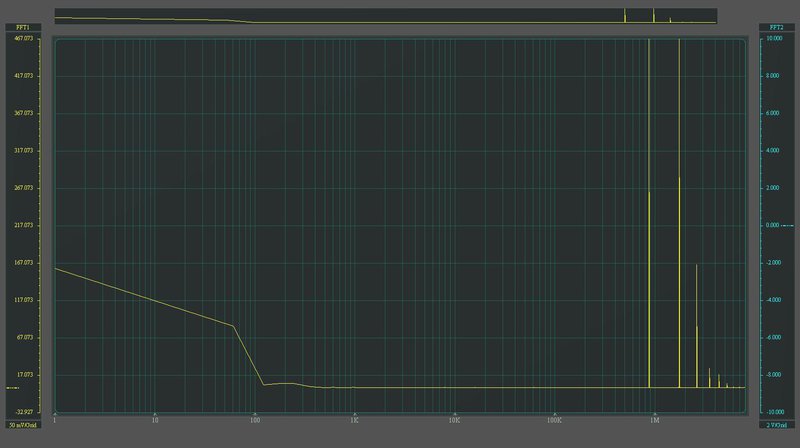Click the 6.000 value on FFT2 axis

point(772,113)
